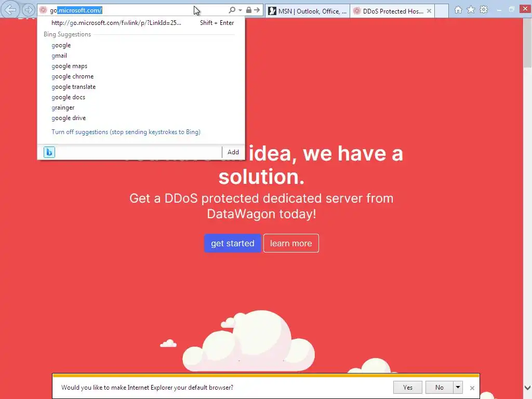Click the lock security report icon

point(249,10)
